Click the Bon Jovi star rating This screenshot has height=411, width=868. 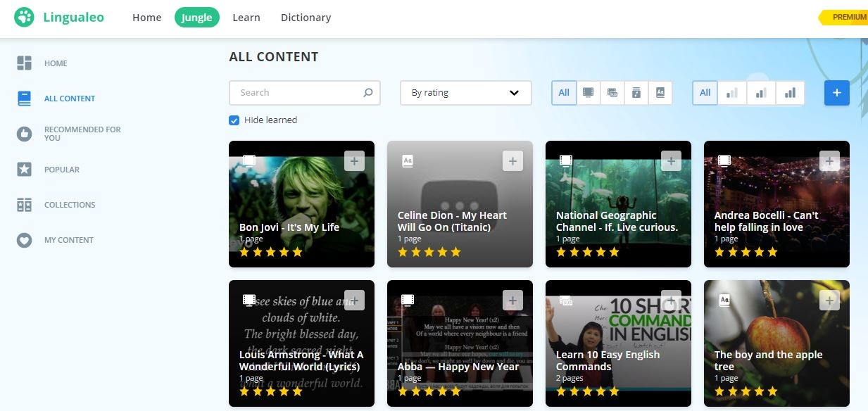271,252
